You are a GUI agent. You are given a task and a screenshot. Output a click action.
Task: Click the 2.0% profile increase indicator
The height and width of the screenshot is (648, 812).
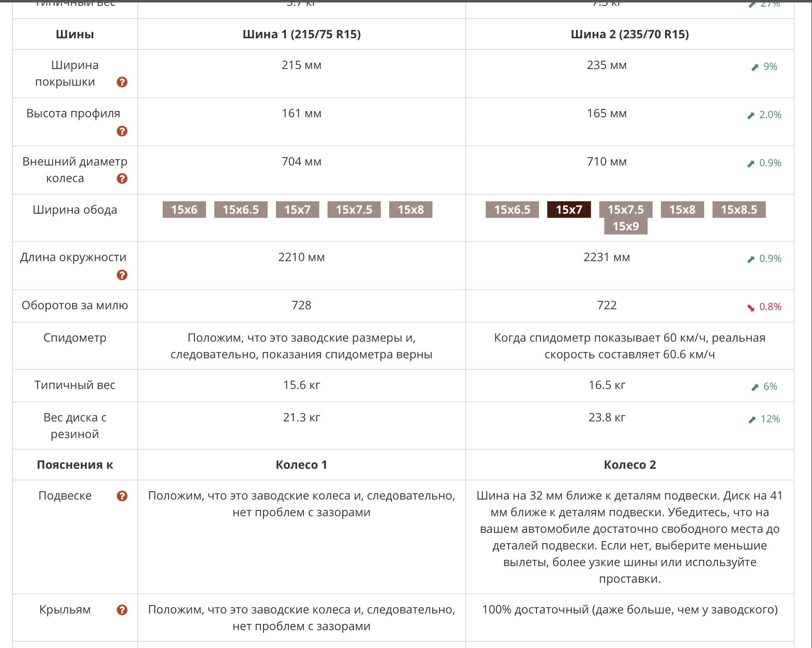(765, 115)
